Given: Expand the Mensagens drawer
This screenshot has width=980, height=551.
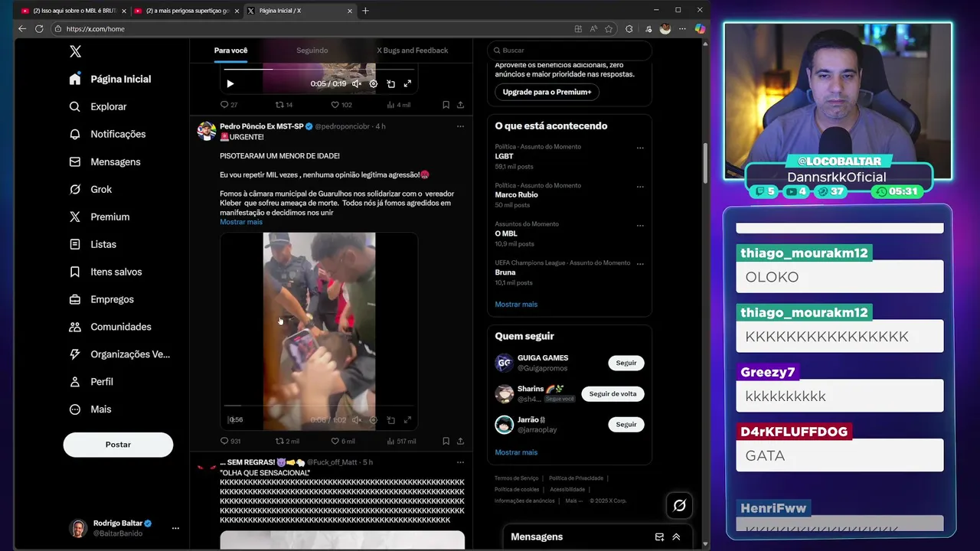Looking at the screenshot, I should (x=676, y=537).
